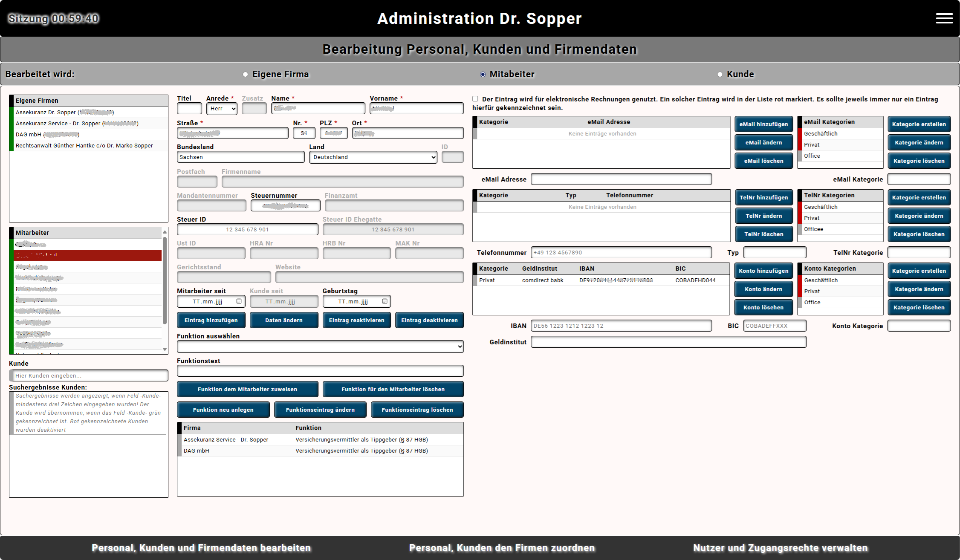This screenshot has height=560, width=960.
Task: Select Eigene Firma radio button
Action: (x=246, y=74)
